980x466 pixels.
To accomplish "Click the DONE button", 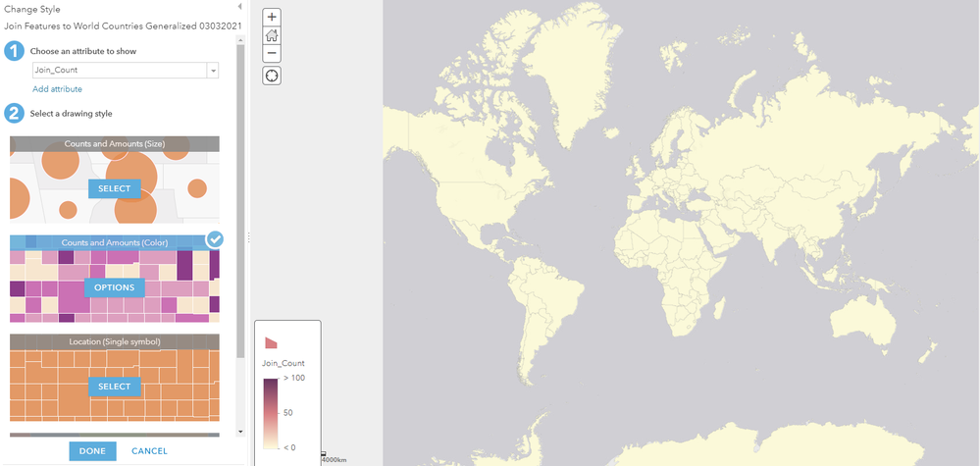I will tap(92, 451).
